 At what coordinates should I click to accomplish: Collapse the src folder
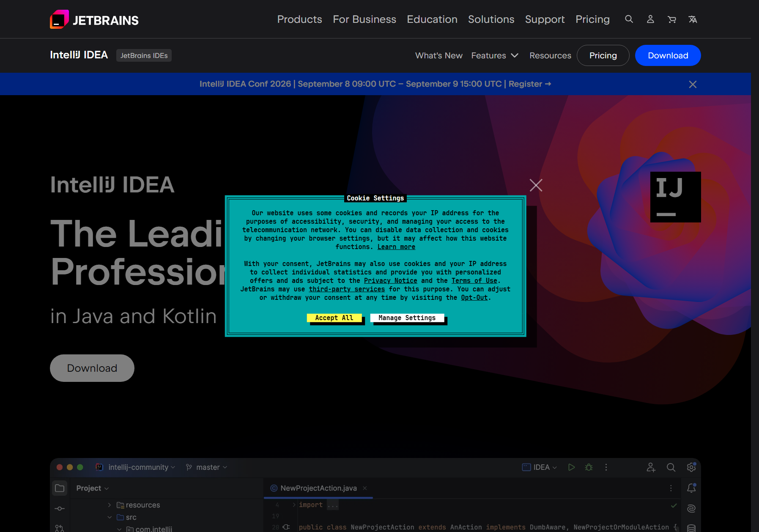click(x=110, y=517)
